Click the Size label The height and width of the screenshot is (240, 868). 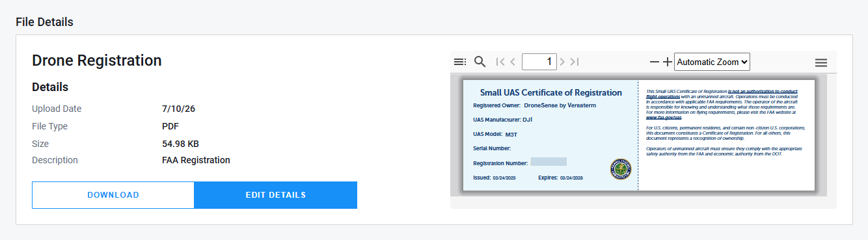[x=40, y=144]
